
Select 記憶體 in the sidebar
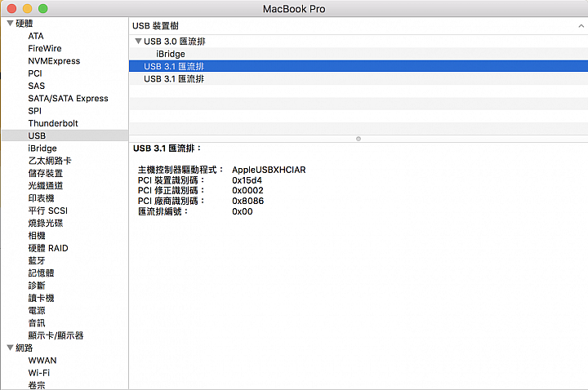pyautogui.click(x=41, y=273)
